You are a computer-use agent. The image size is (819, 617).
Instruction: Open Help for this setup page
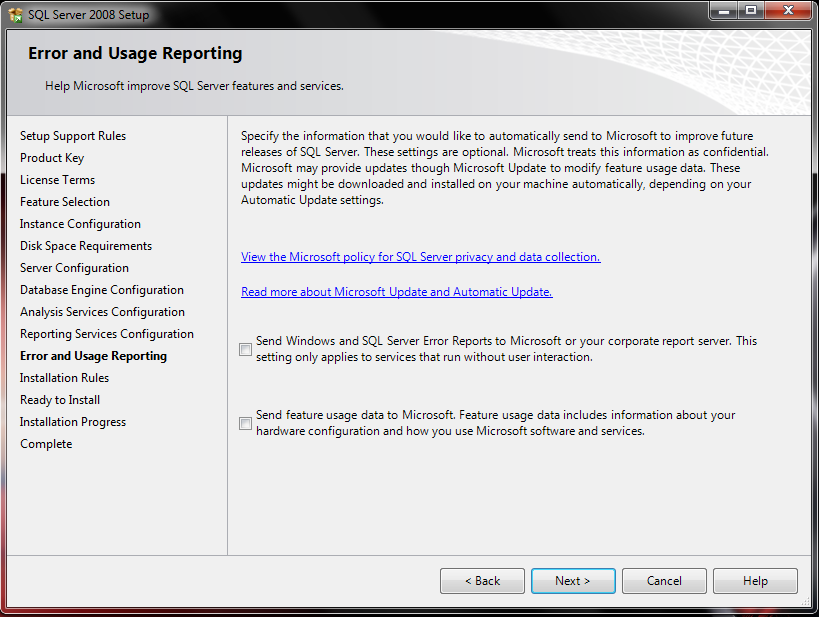[755, 581]
